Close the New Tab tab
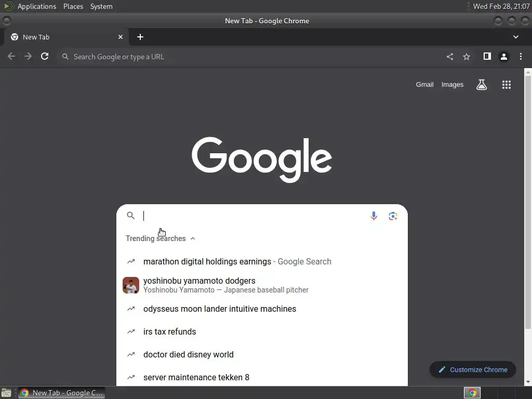The image size is (532, 399). point(121,37)
